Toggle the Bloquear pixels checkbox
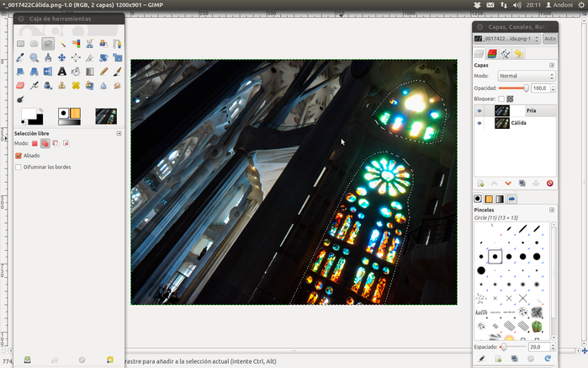 tap(501, 99)
